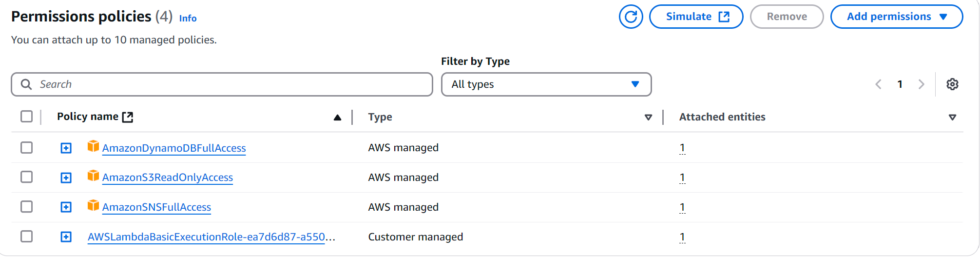Click the Attached entities column header
The image size is (980, 258).
click(722, 117)
